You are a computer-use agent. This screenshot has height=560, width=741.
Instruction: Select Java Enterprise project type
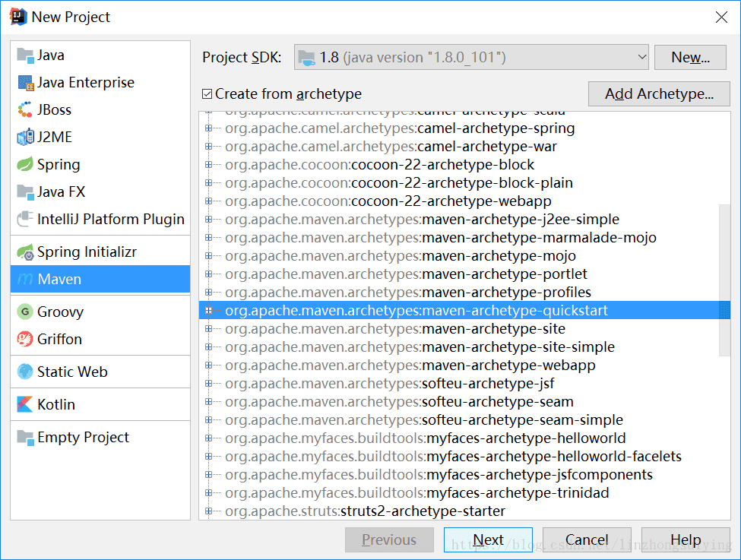tap(100, 83)
